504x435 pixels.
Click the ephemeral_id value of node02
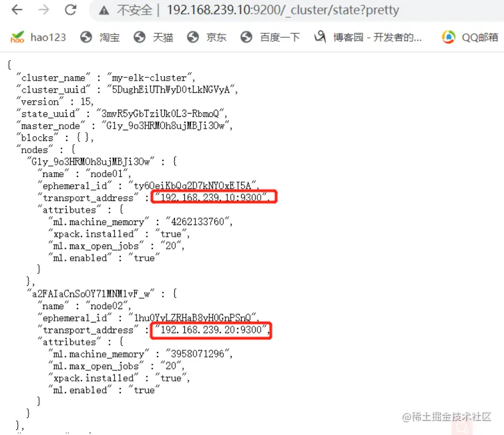pyautogui.click(x=193, y=318)
